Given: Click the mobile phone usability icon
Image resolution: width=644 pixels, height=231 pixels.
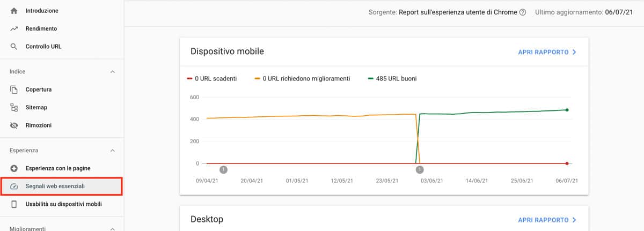Looking at the screenshot, I should click(x=14, y=204).
